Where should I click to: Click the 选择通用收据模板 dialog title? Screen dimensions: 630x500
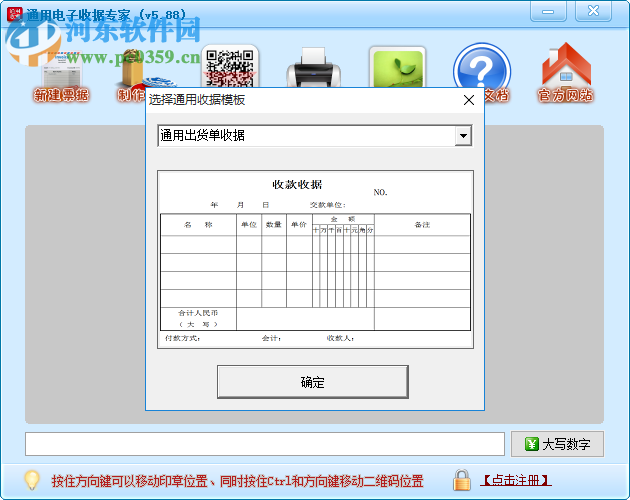pos(197,100)
